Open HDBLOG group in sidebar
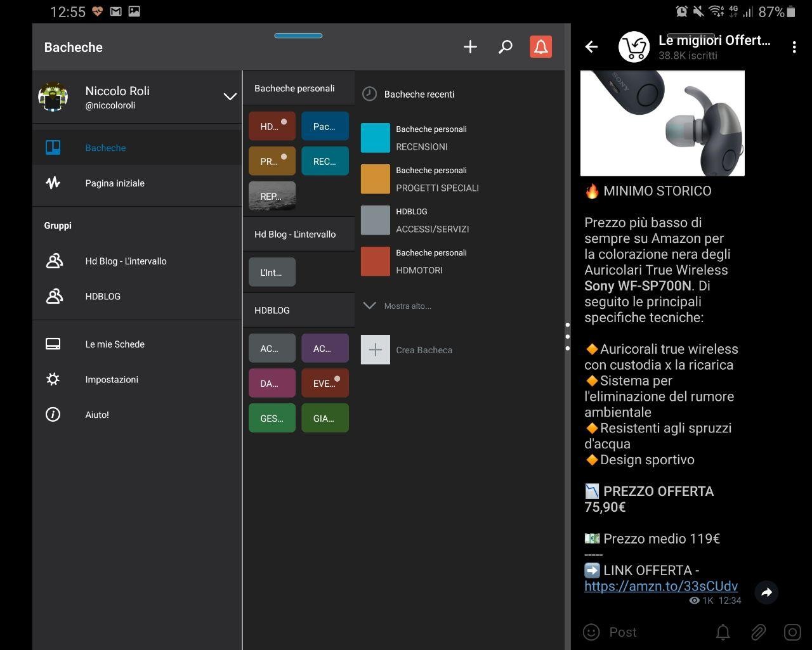Screen dimensions: 812x650 click(137, 296)
